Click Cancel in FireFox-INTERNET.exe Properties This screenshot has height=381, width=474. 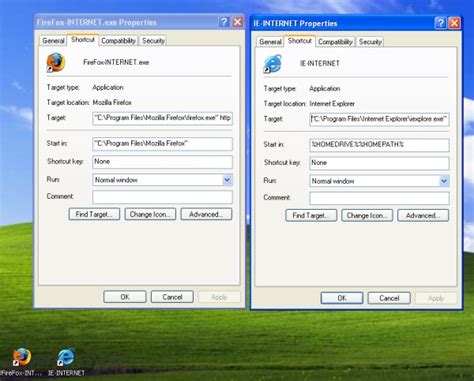point(172,297)
